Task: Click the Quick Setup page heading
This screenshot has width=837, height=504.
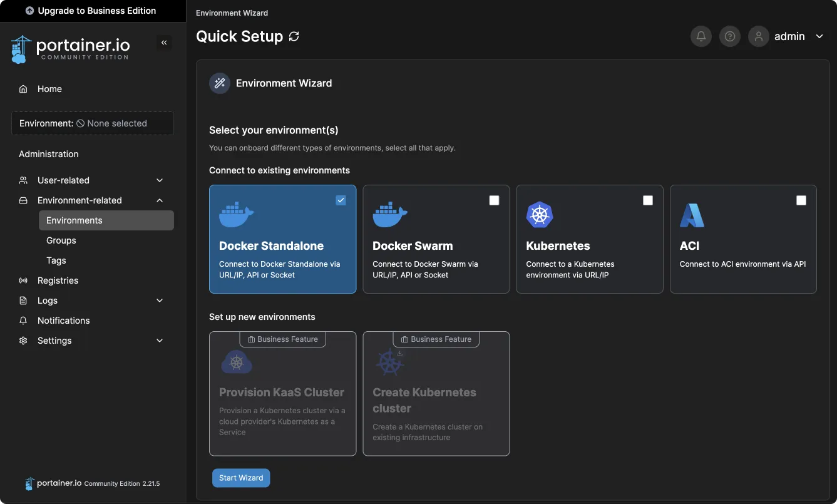Action: click(x=239, y=36)
